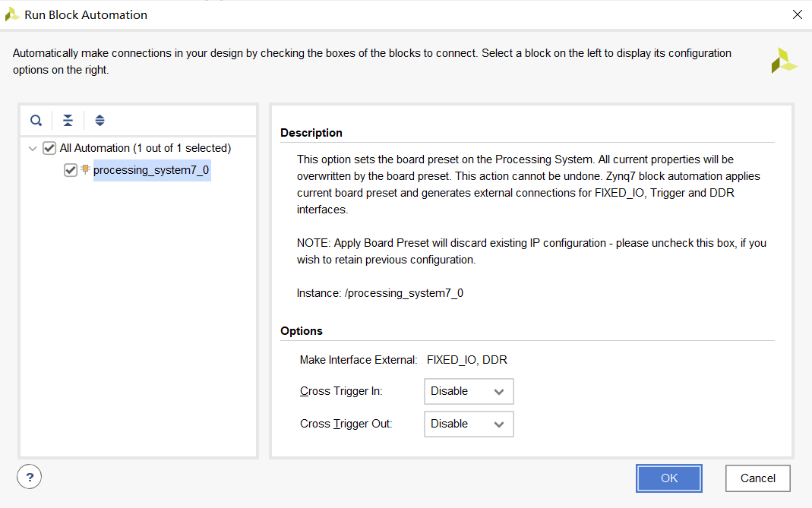Screen dimensions: 812x508
Task: Open the Cross Trigger In dropdown
Action: coord(469,391)
